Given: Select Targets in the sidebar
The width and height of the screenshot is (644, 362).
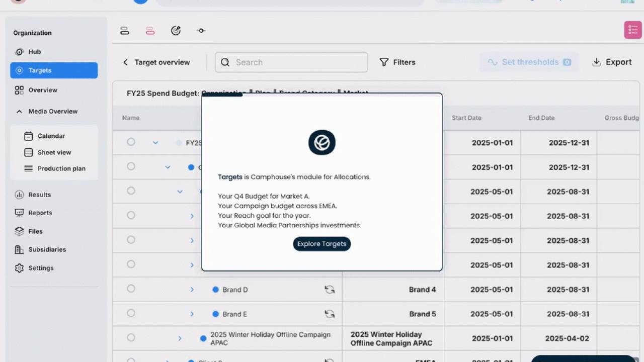Looking at the screenshot, I should [54, 70].
